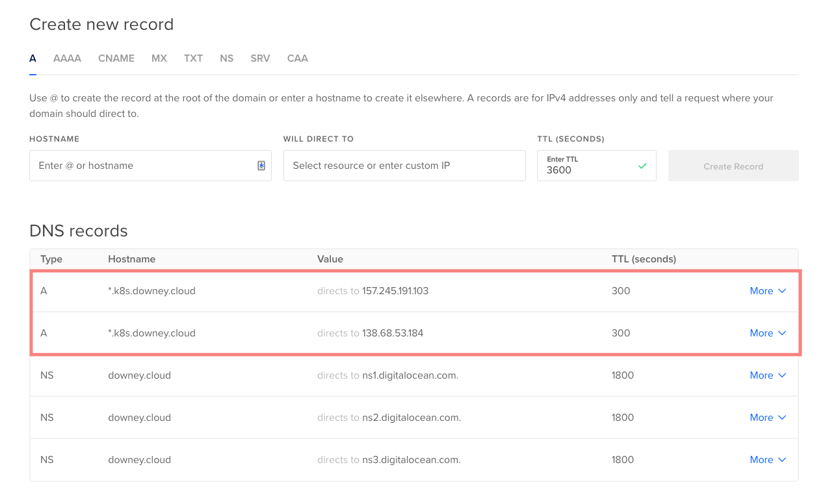825x504 pixels.
Task: Click hostname downey.cloud in the ns1 row
Action: coord(139,375)
